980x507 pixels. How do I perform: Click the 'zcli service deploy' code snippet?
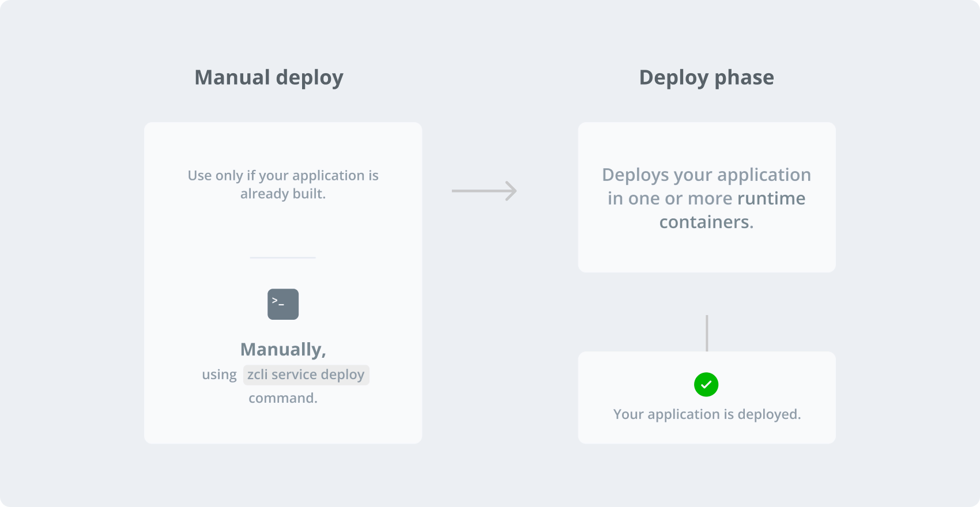[x=306, y=374]
